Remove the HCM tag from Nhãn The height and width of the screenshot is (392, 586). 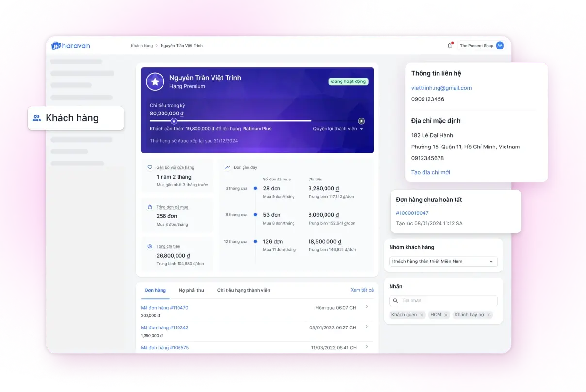click(446, 314)
